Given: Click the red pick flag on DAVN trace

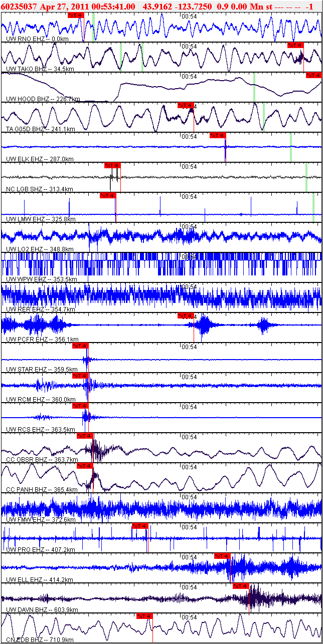Looking at the screenshot, I should [x=241, y=586].
